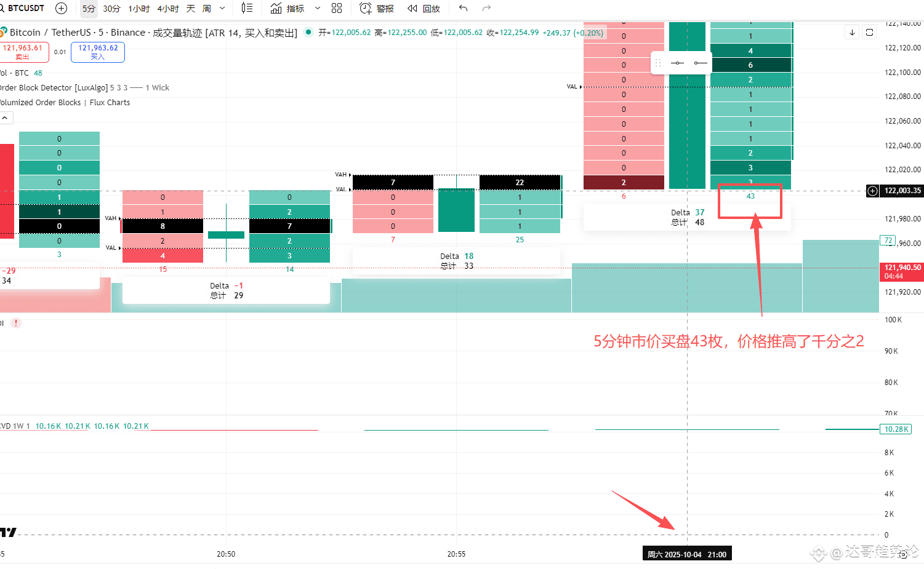Click the plus icon beside price 122,003.35

pyautogui.click(x=872, y=191)
